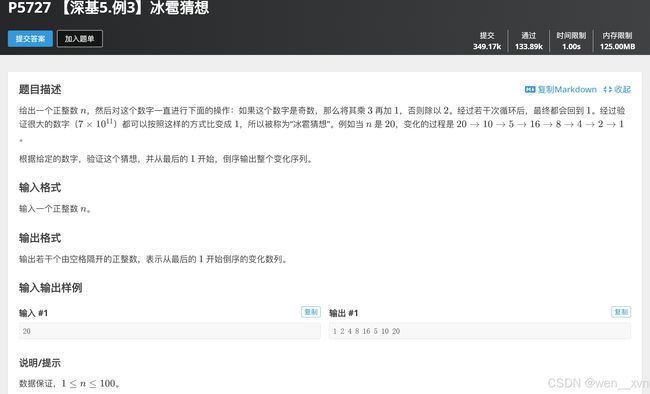Click the 提交 349.17k submission statistic
The height and width of the screenshot is (394, 650).
point(487,41)
